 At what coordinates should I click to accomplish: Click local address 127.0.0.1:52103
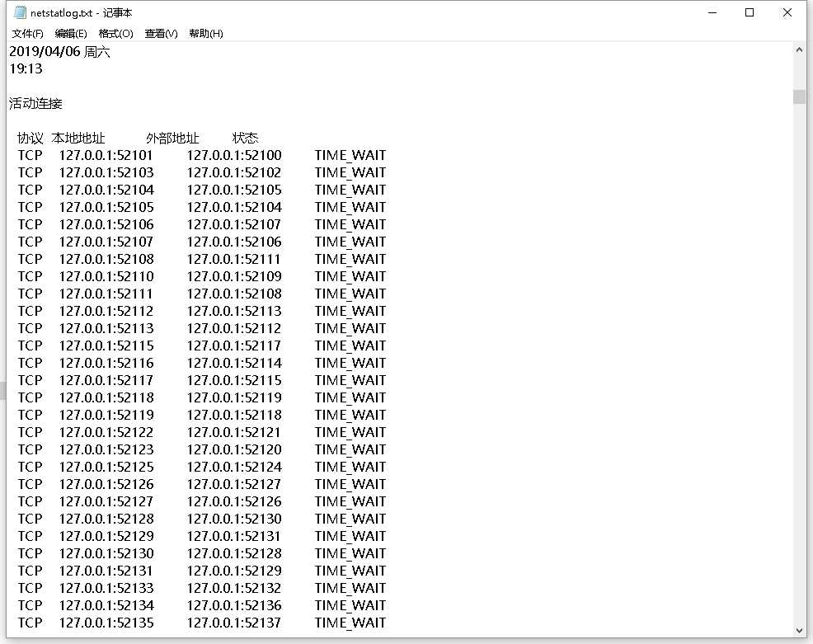106,172
